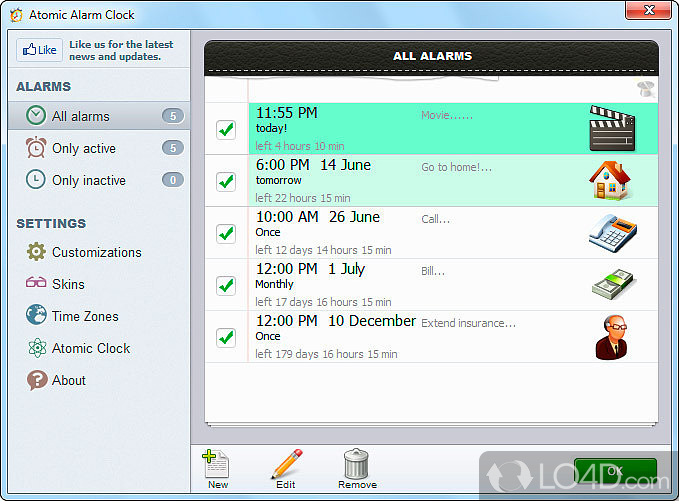Click the 'Go to home!...' description

coord(456,167)
